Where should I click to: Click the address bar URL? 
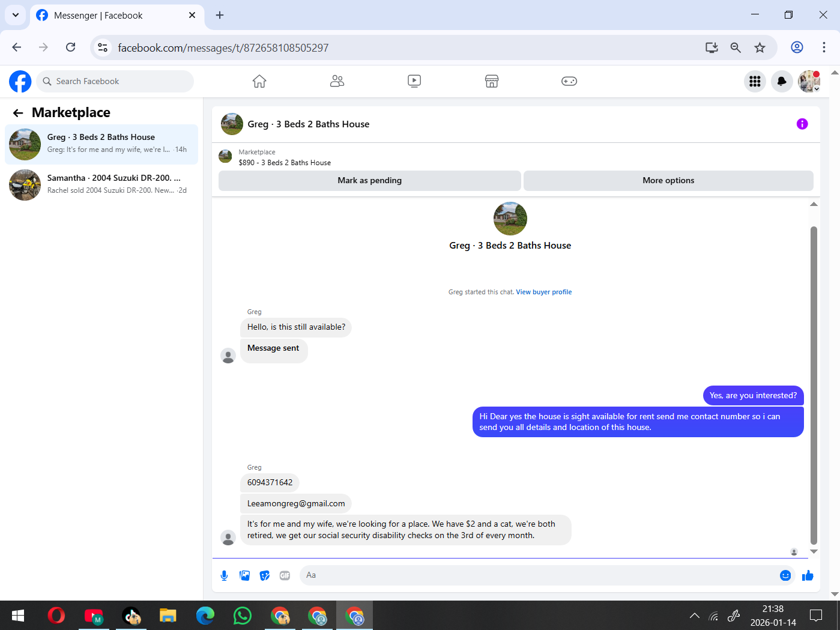point(223,48)
